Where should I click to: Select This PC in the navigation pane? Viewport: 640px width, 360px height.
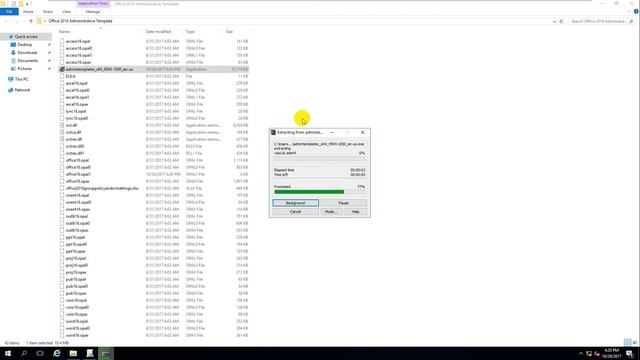pyautogui.click(x=21, y=79)
